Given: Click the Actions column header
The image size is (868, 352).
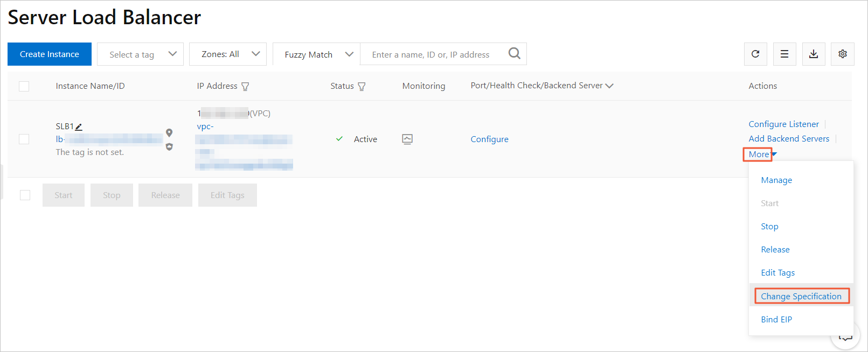Looking at the screenshot, I should (762, 86).
